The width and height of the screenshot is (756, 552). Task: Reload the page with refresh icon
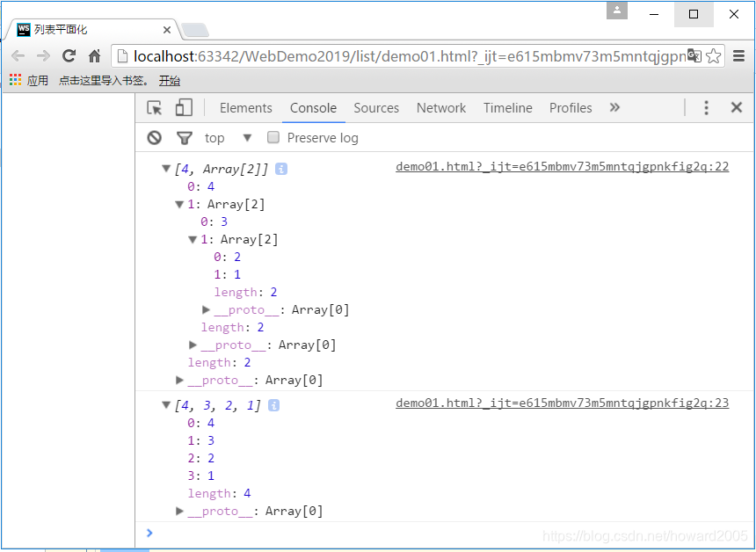(x=69, y=56)
